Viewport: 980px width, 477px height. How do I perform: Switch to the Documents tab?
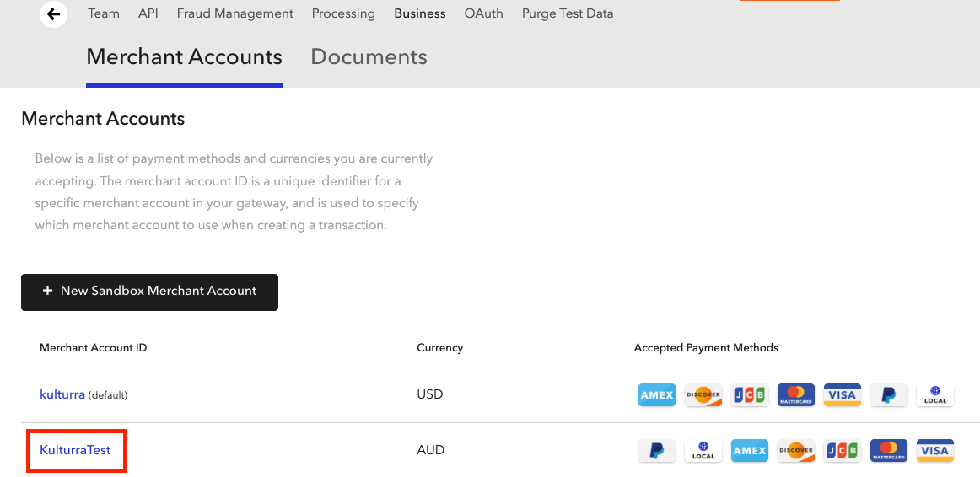click(x=369, y=57)
